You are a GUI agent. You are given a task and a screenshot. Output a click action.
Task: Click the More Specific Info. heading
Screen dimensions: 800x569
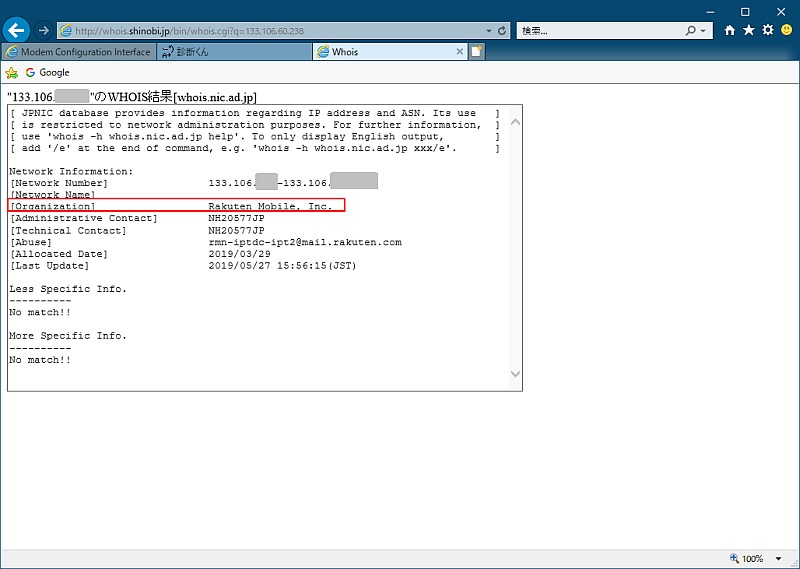coord(68,336)
